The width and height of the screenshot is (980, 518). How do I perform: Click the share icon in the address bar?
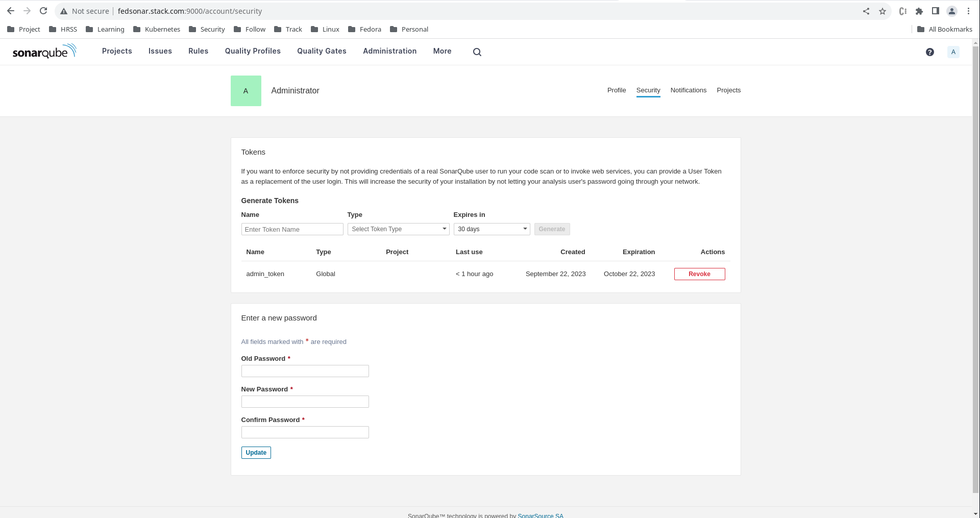(x=866, y=11)
